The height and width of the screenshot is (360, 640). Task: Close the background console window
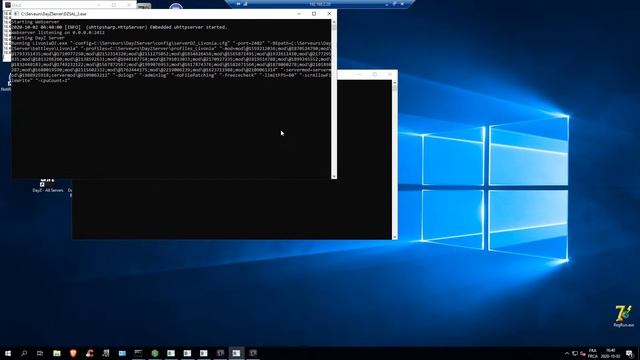pyautogui.click(x=390, y=74)
